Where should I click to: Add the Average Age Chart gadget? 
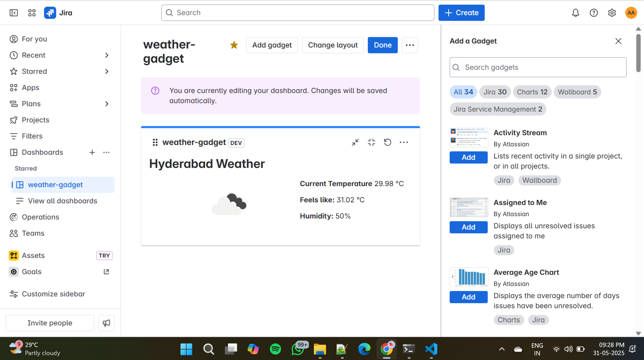tap(468, 297)
